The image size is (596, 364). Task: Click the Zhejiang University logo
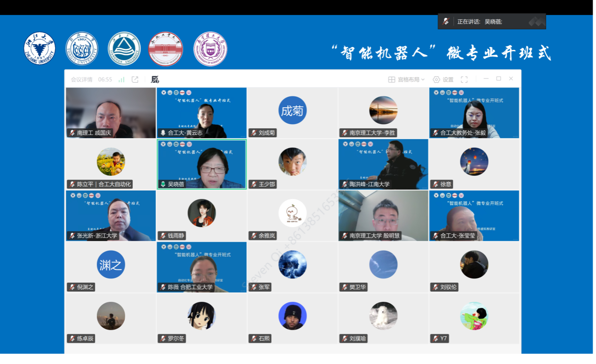40,48
